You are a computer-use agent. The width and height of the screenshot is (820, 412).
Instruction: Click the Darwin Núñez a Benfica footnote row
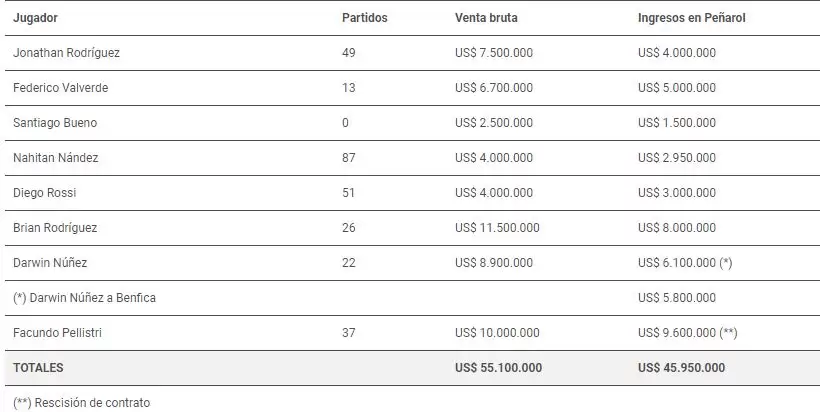click(x=84, y=298)
